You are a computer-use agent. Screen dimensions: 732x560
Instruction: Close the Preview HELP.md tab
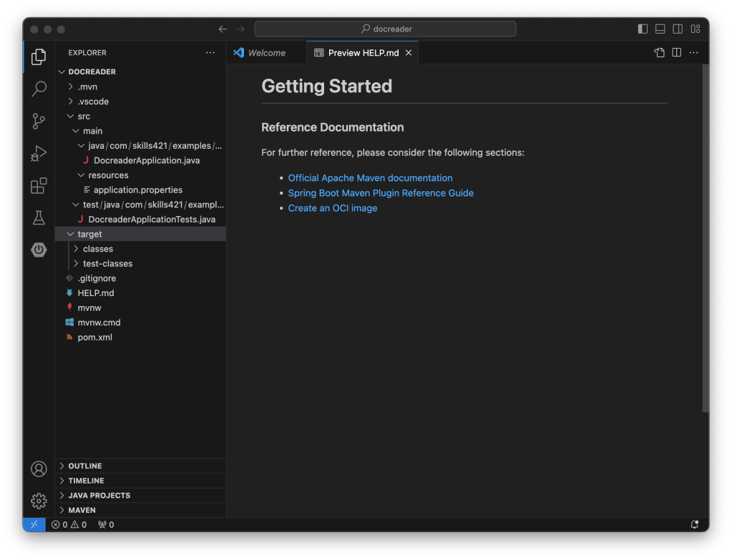coord(409,53)
